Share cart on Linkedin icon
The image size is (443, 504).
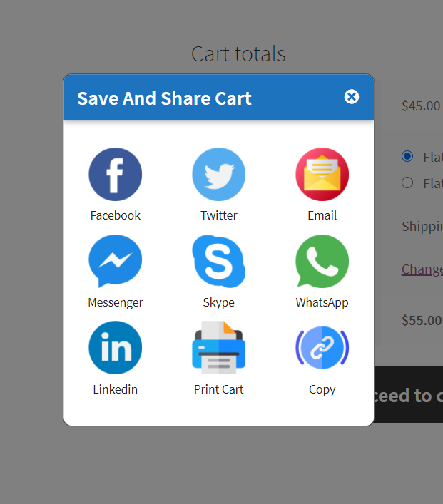coord(116,348)
